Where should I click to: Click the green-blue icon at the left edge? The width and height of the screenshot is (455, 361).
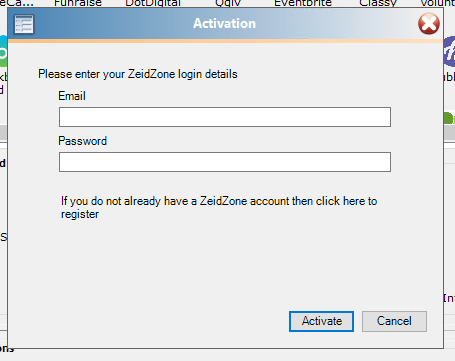click(x=4, y=51)
